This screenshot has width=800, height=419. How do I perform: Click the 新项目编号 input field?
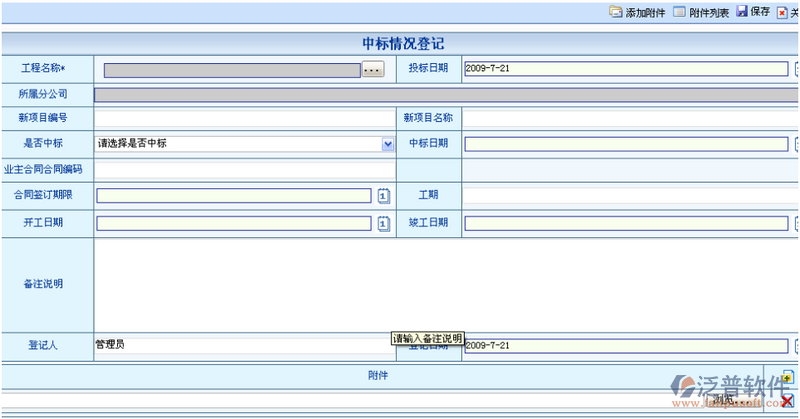click(244, 118)
